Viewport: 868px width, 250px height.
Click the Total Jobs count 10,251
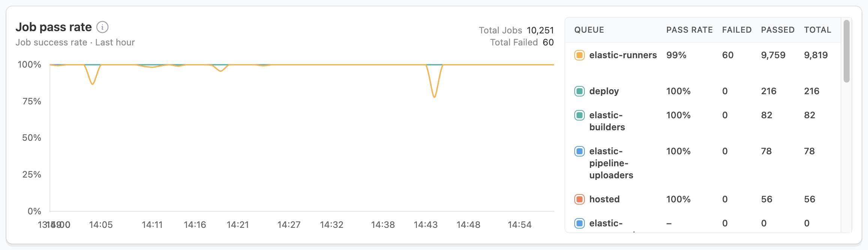click(x=541, y=30)
